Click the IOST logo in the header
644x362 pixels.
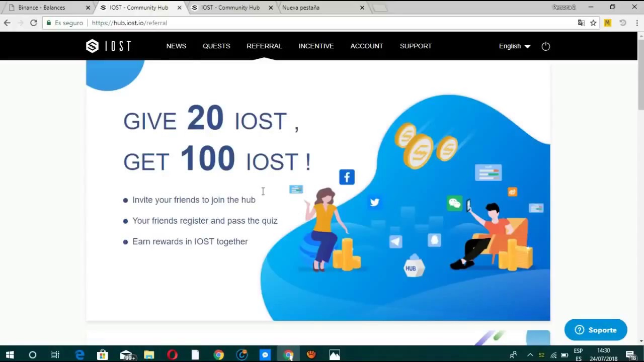[x=108, y=46]
